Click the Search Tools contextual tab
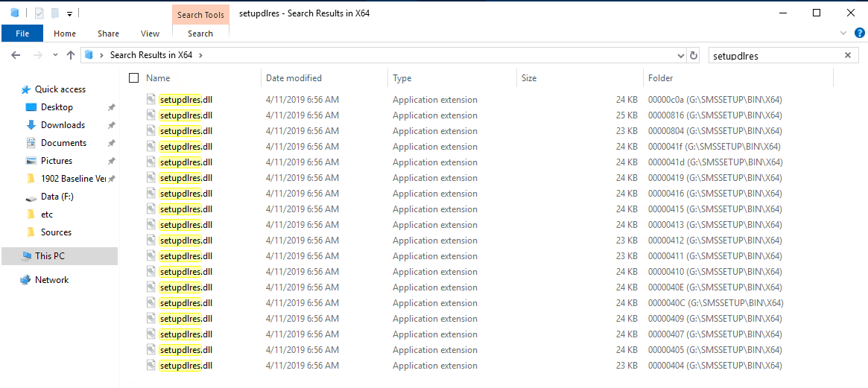The width and height of the screenshot is (868, 388). (200, 15)
